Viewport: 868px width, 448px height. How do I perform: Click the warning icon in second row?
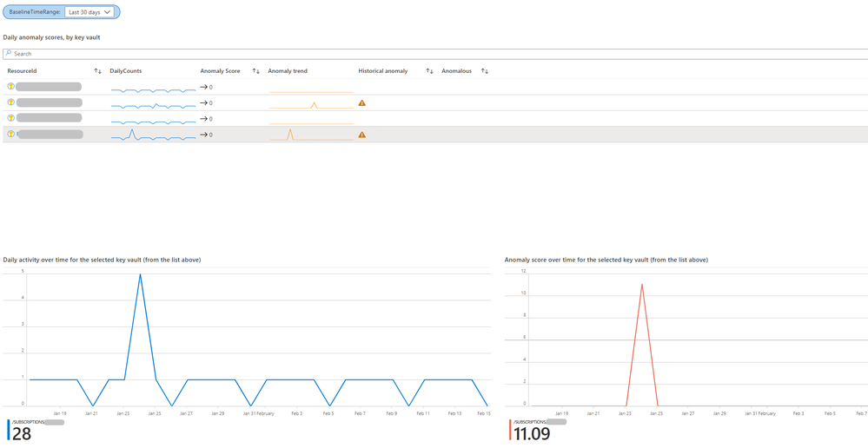(x=362, y=102)
